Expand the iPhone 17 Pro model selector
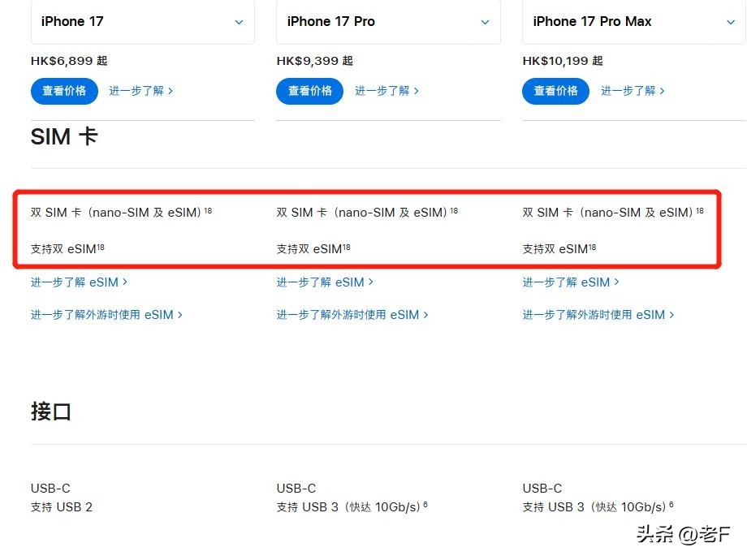Viewport: 747px width, 560px height. point(388,22)
